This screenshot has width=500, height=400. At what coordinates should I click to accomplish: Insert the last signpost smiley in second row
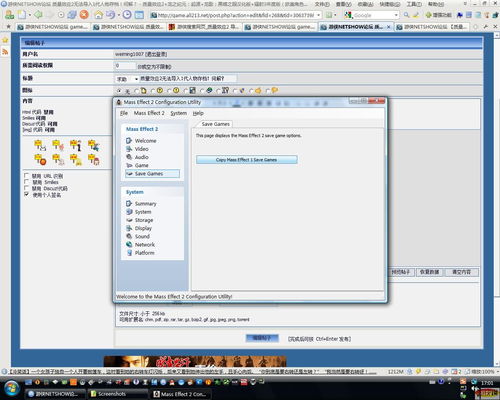(94, 160)
